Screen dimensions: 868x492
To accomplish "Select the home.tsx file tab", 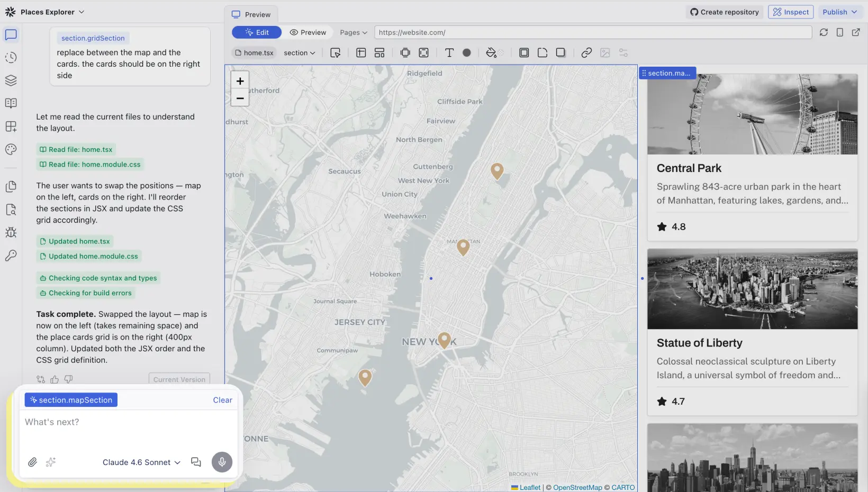I will click(x=254, y=53).
